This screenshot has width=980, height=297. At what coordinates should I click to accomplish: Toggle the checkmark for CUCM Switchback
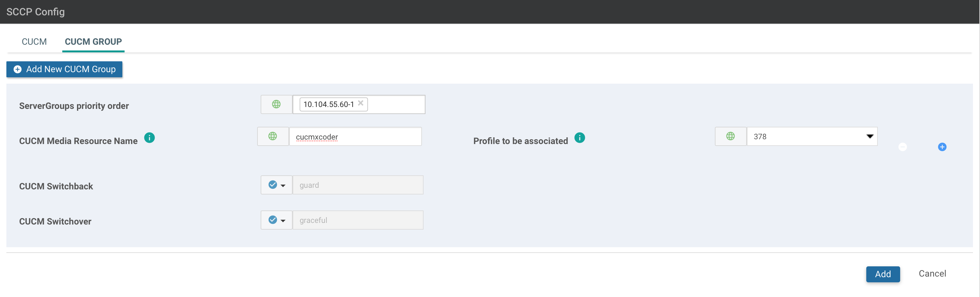point(272,185)
